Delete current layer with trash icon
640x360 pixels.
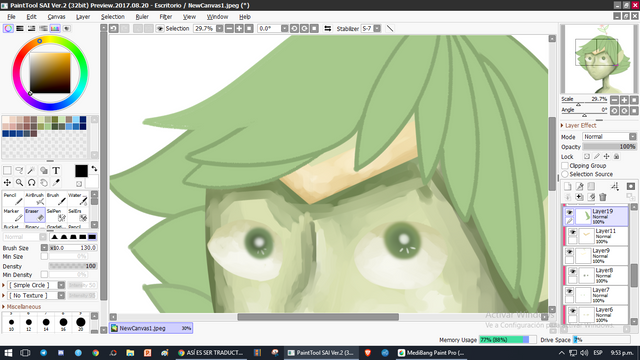pos(603,197)
